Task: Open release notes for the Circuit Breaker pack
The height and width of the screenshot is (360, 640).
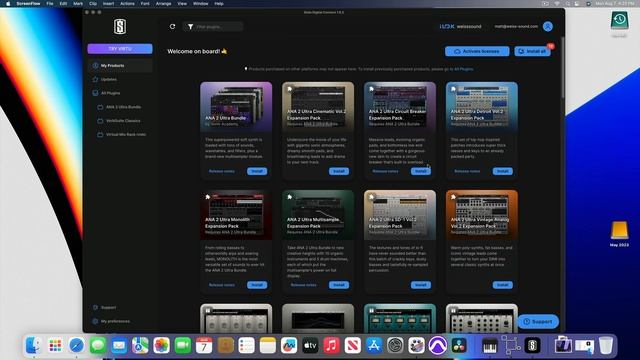Action: click(x=385, y=171)
